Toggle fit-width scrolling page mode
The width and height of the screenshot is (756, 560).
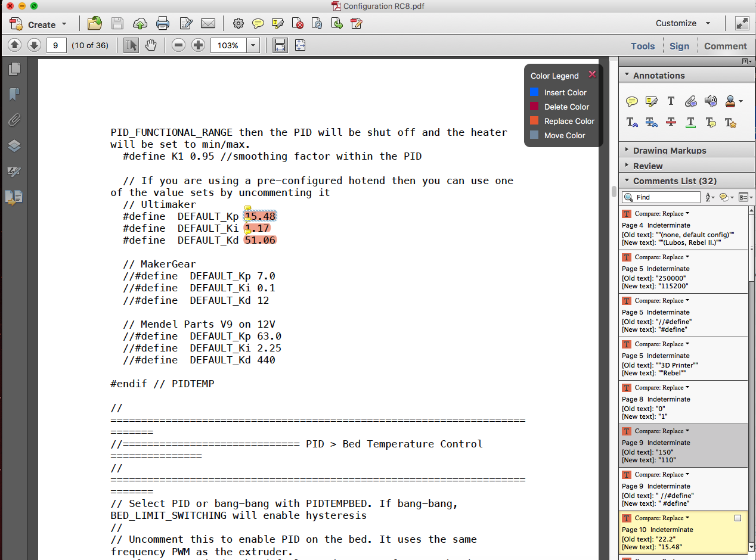click(280, 45)
